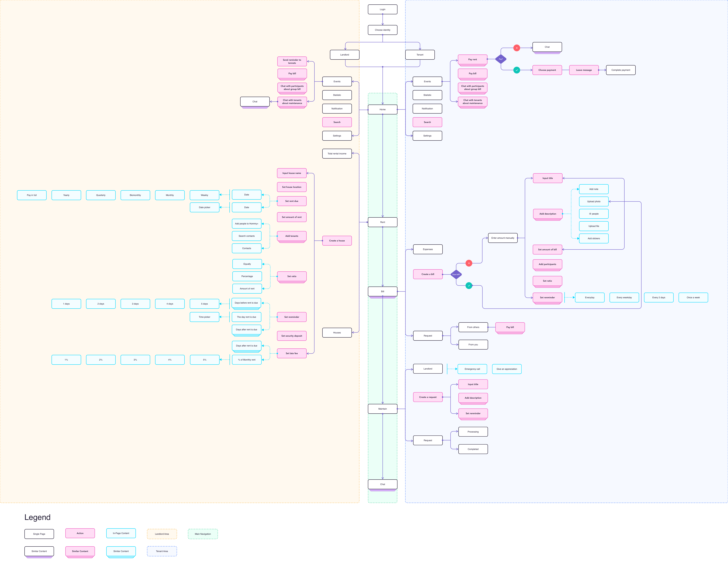
Task: Select the Upload photo box
Action: (594, 201)
